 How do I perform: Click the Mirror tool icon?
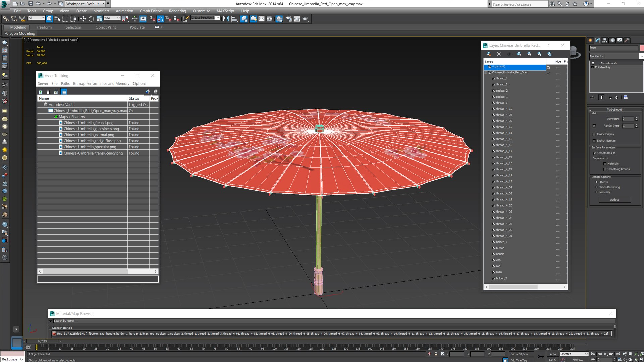point(226,19)
